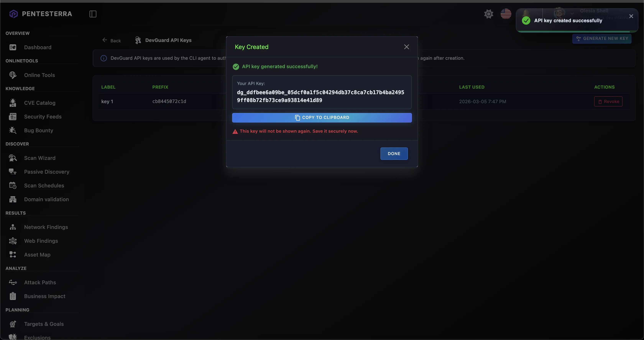This screenshot has width=644, height=340.
Task: Open Dashboard in the sidebar
Action: [38, 47]
